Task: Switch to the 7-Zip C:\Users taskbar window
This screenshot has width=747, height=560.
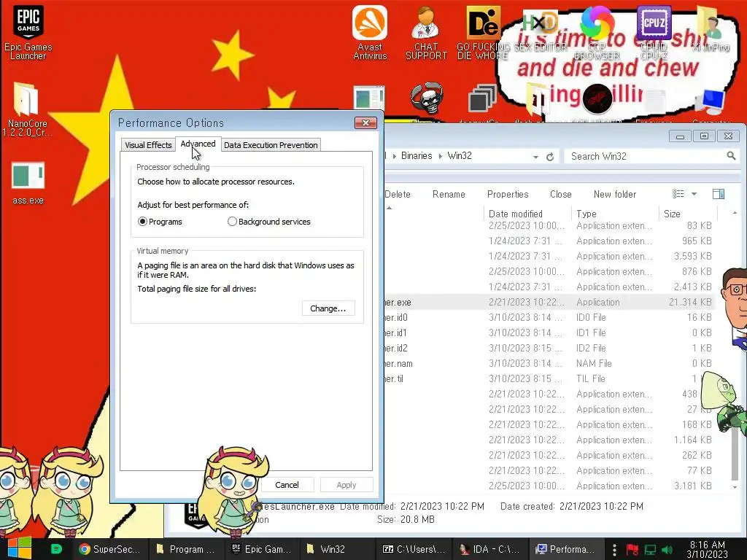Action: 413,549
